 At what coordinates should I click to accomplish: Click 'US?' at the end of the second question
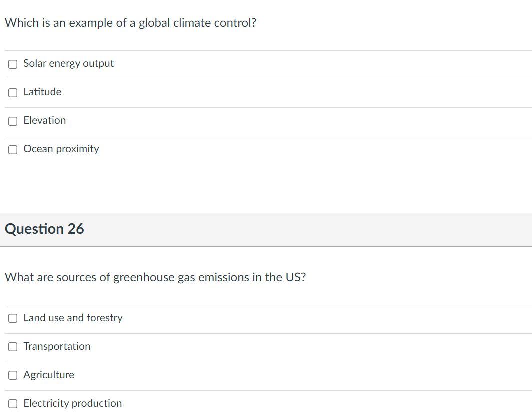click(296, 277)
